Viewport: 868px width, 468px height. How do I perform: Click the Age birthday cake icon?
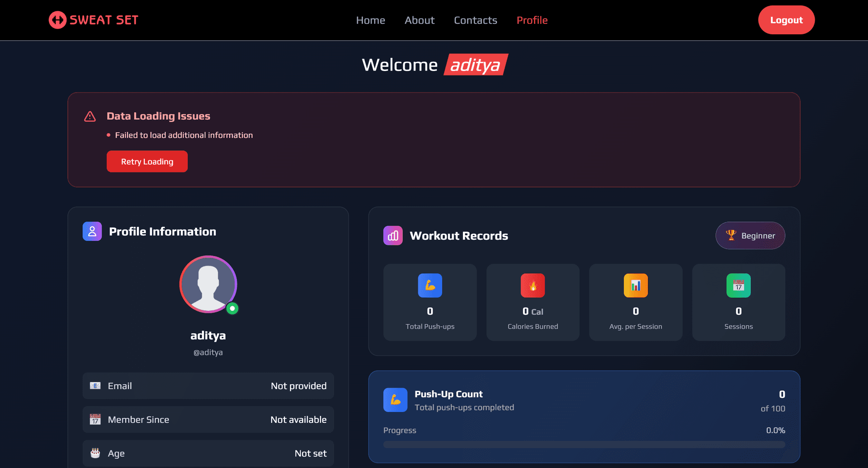click(x=95, y=453)
